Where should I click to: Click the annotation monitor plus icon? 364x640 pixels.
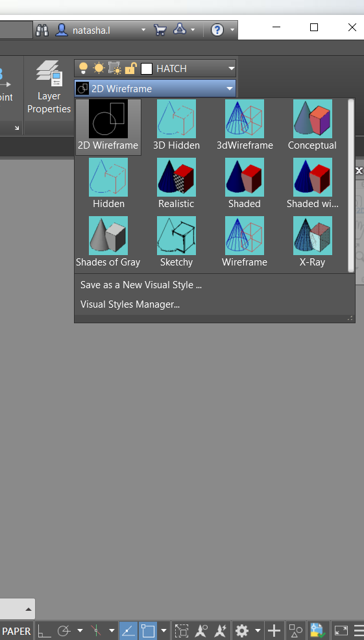tap(274, 631)
